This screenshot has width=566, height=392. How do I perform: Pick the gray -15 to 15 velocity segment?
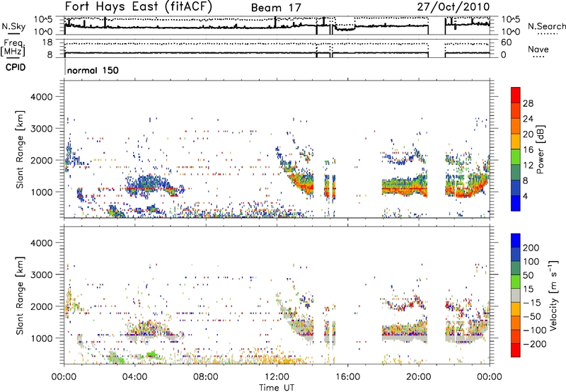[x=516, y=296]
